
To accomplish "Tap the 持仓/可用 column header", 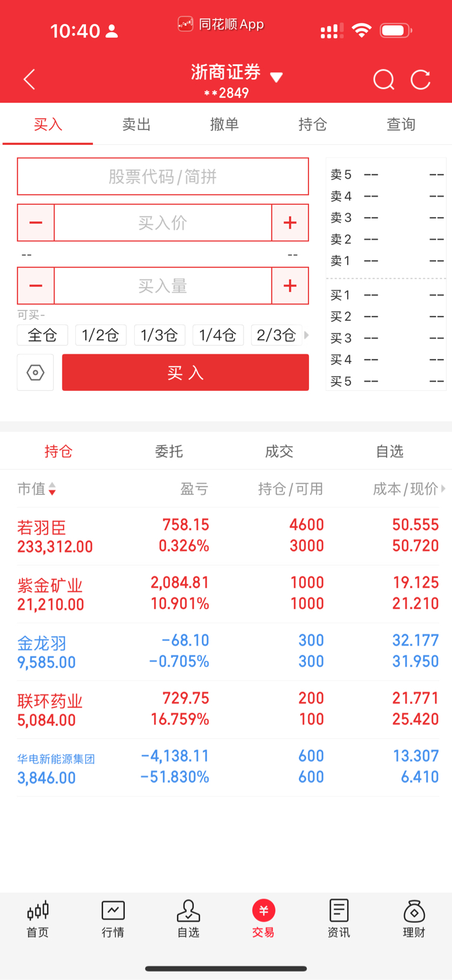I will tap(291, 489).
